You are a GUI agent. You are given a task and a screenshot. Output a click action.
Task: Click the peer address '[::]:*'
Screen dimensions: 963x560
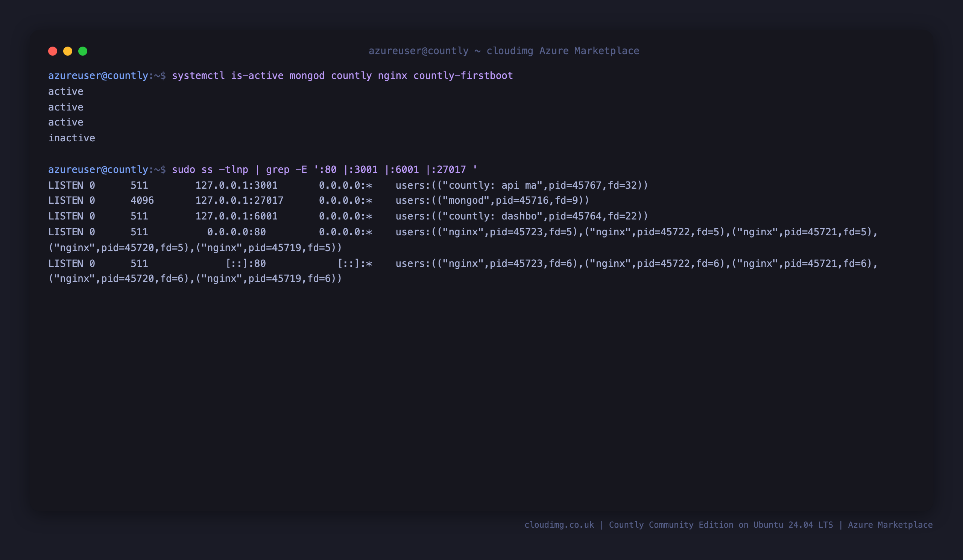pos(355,263)
